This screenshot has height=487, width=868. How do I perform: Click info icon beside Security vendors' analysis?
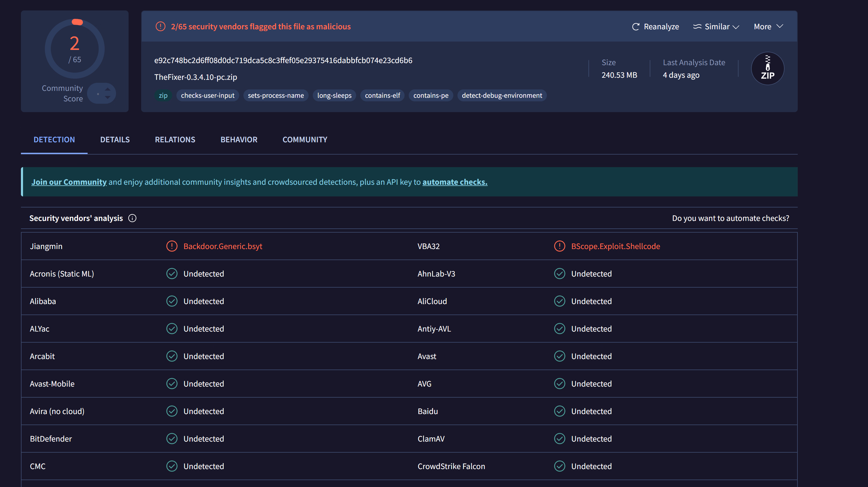132,218
